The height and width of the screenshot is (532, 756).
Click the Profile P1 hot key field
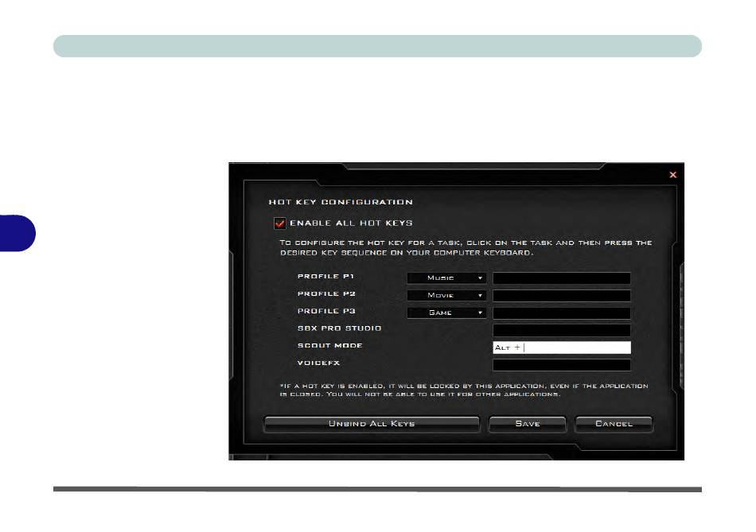click(x=562, y=278)
